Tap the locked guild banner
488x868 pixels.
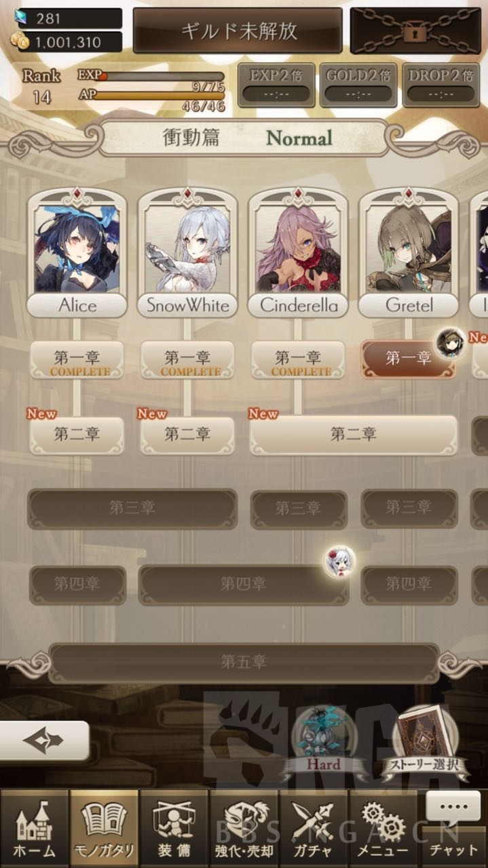tap(238, 31)
